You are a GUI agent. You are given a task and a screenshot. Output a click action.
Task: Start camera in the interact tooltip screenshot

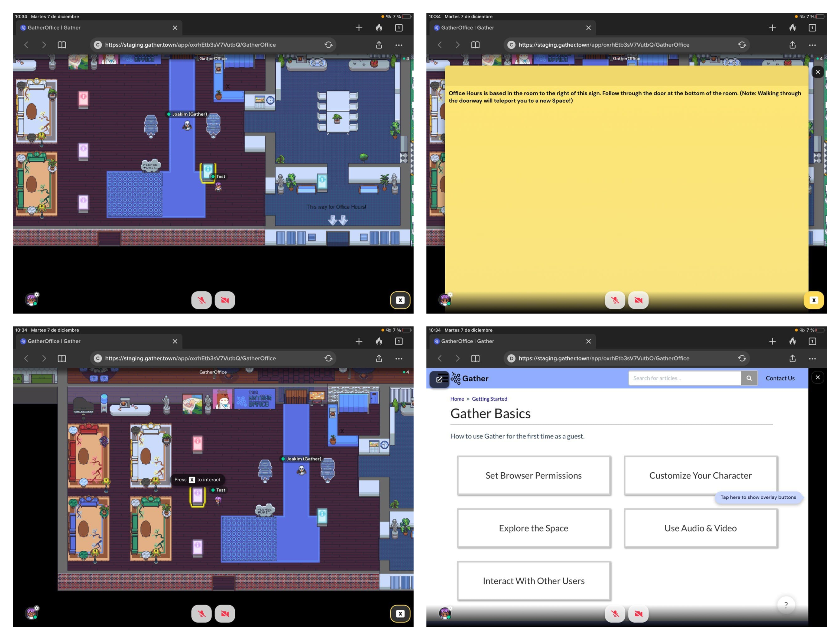tap(225, 613)
